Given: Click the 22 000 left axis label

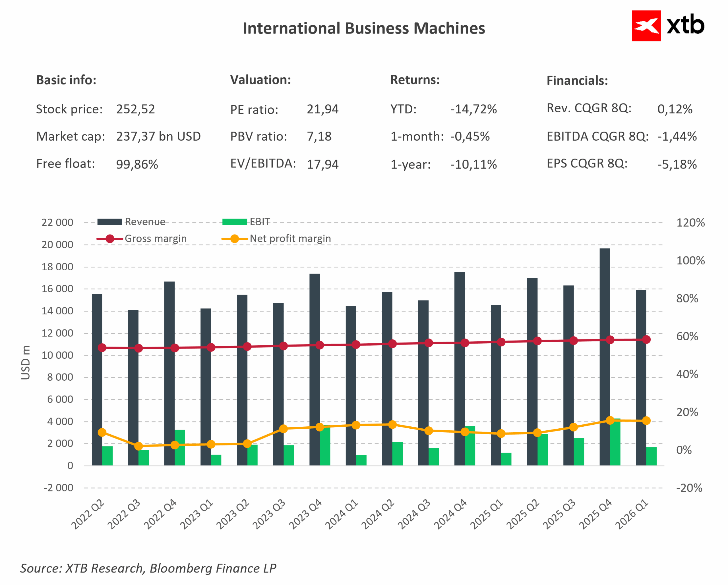Looking at the screenshot, I should click(x=57, y=223).
